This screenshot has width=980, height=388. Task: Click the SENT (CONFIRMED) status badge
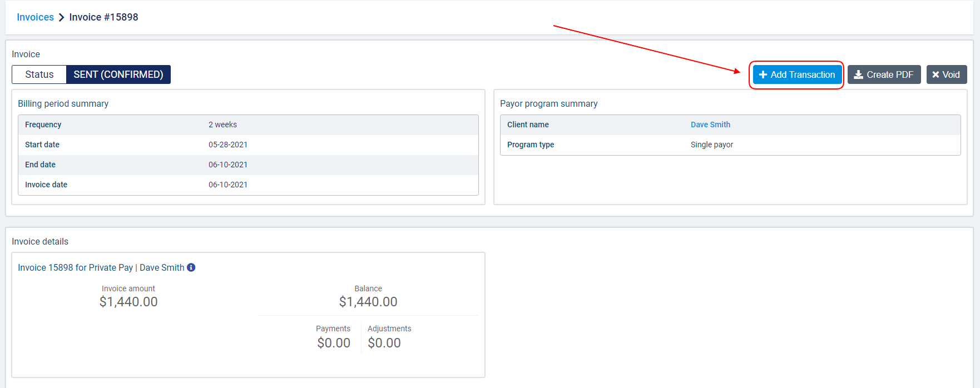click(x=118, y=74)
